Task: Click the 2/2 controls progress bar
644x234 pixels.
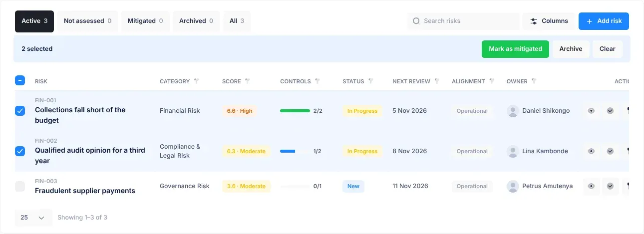Action: point(295,111)
